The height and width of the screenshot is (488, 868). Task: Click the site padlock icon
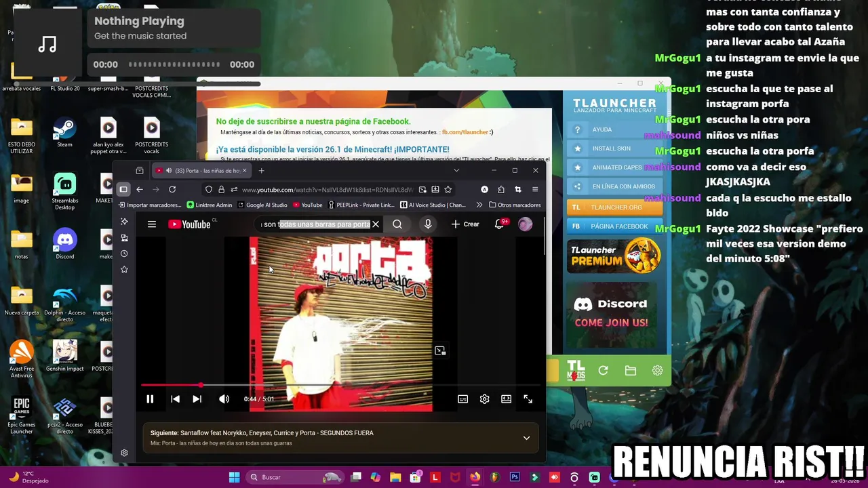click(x=221, y=190)
